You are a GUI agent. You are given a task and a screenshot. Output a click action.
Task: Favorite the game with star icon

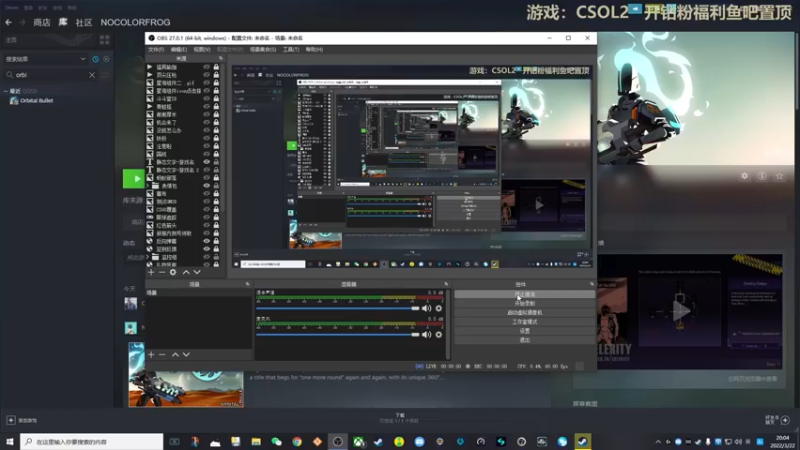click(779, 176)
